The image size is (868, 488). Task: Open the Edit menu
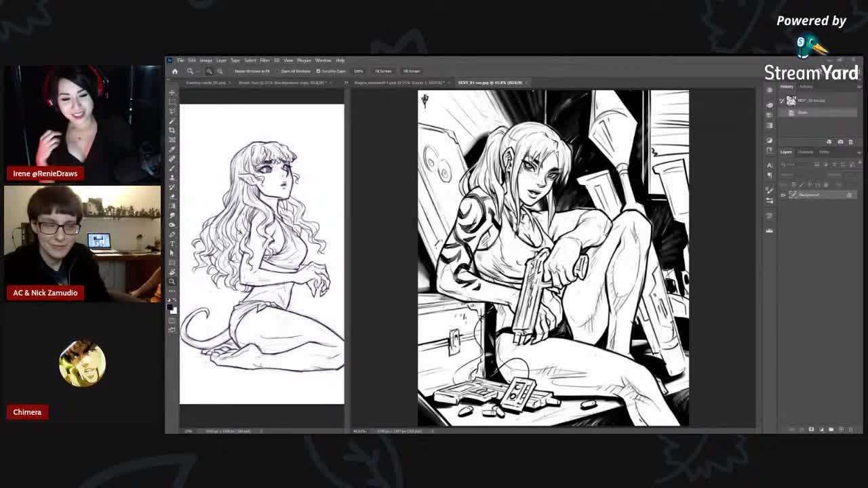point(192,60)
